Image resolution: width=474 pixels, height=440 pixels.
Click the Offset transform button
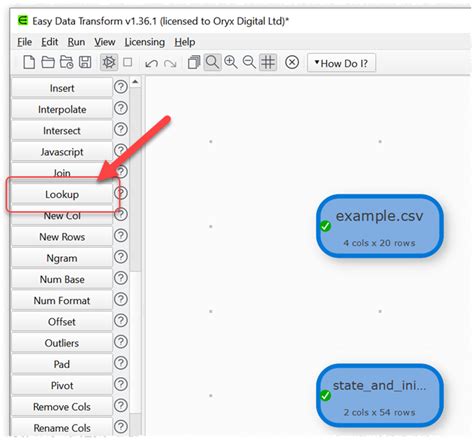point(62,322)
